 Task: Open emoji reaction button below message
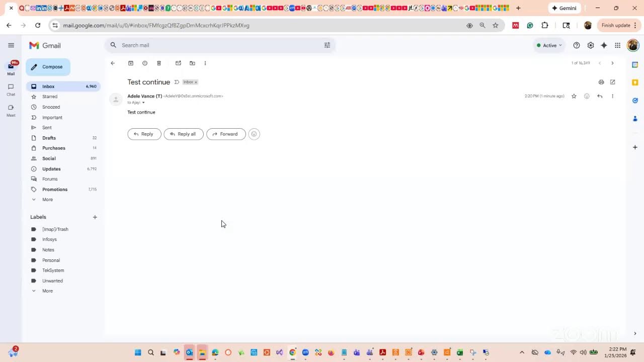click(254, 134)
